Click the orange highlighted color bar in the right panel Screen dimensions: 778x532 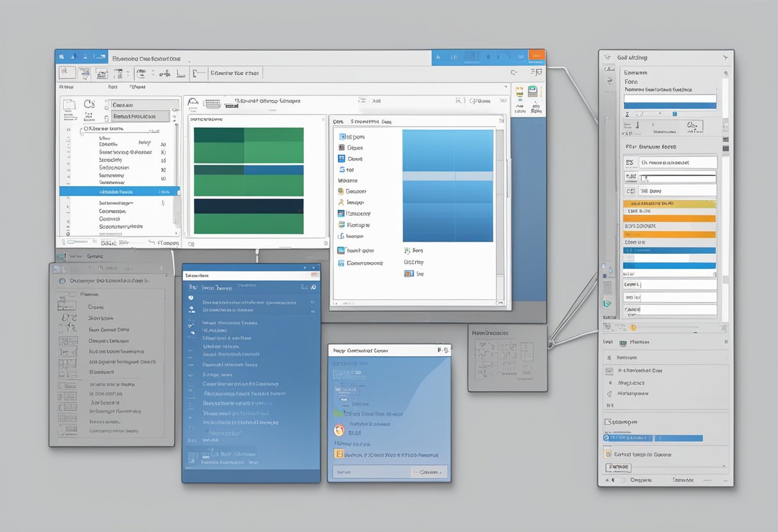(x=671, y=217)
